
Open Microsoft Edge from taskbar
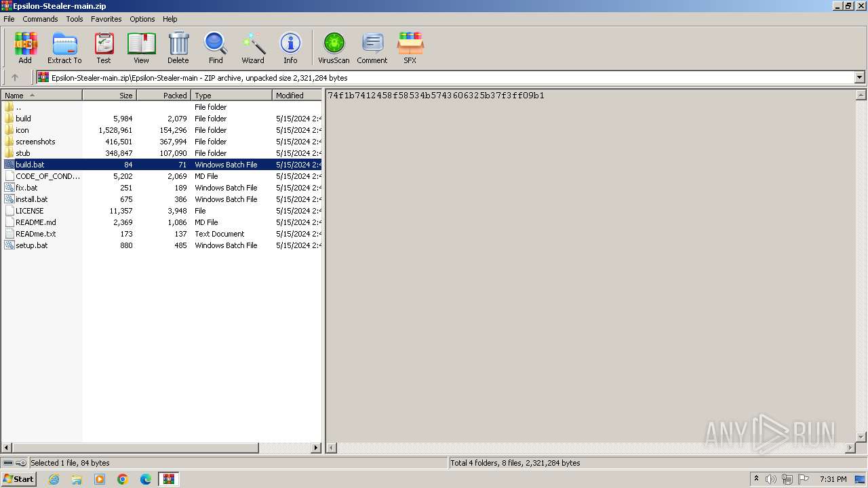point(146,479)
